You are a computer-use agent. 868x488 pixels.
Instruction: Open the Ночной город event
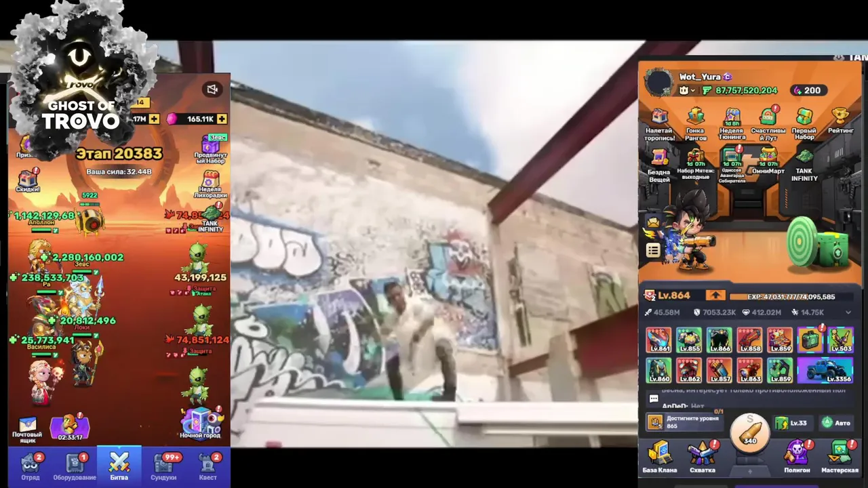coord(201,424)
